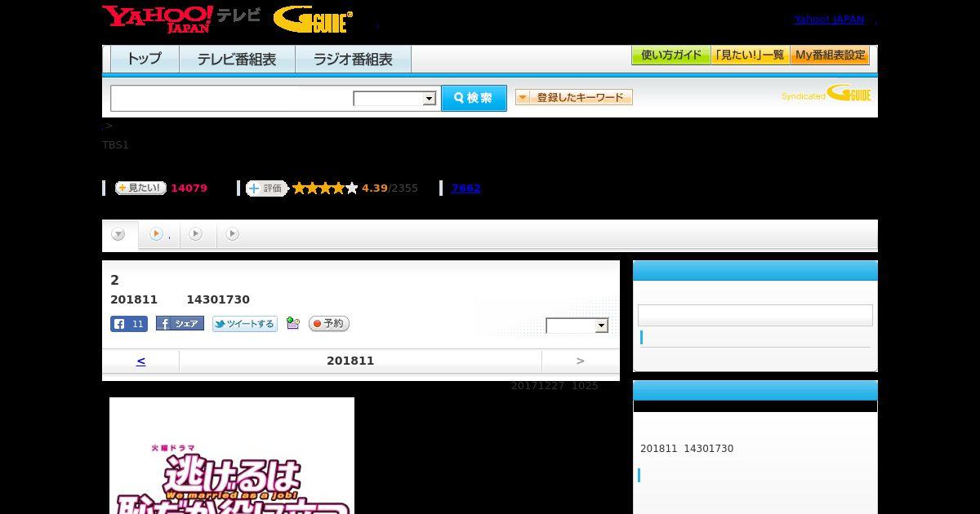Click the 201811 date heading
Viewport: 980px width, 514px height.
tap(350, 361)
